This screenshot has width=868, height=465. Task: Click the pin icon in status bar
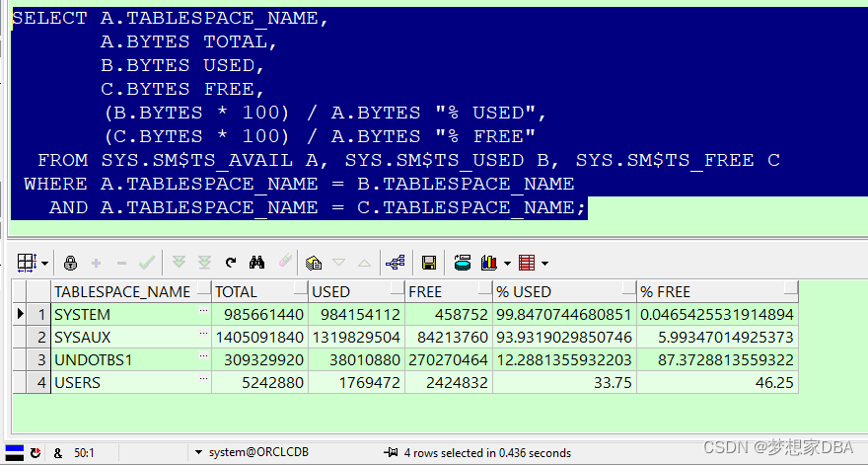391,453
